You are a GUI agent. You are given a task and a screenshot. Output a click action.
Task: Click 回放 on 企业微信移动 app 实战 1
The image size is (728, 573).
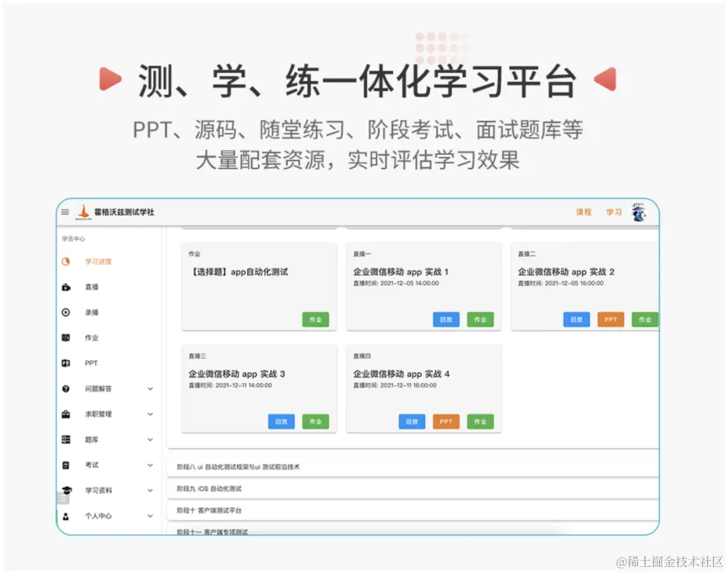point(446,319)
